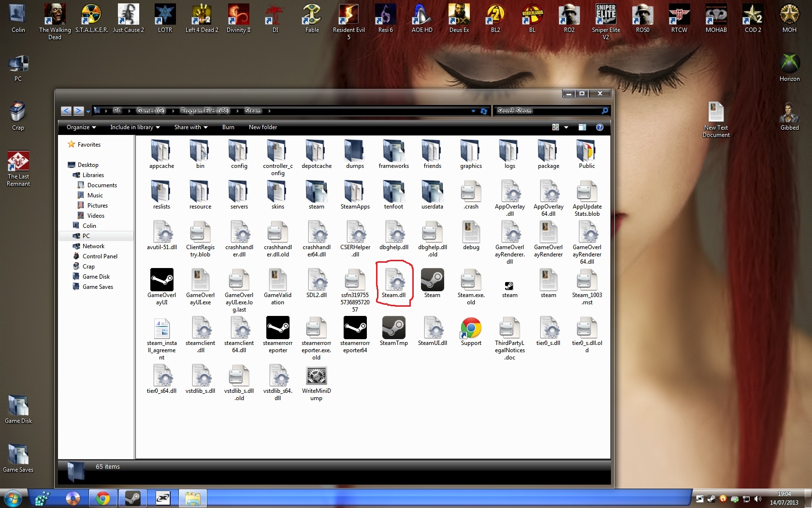Open the SteamApps folder
812x508 pixels.
pyautogui.click(x=355, y=192)
